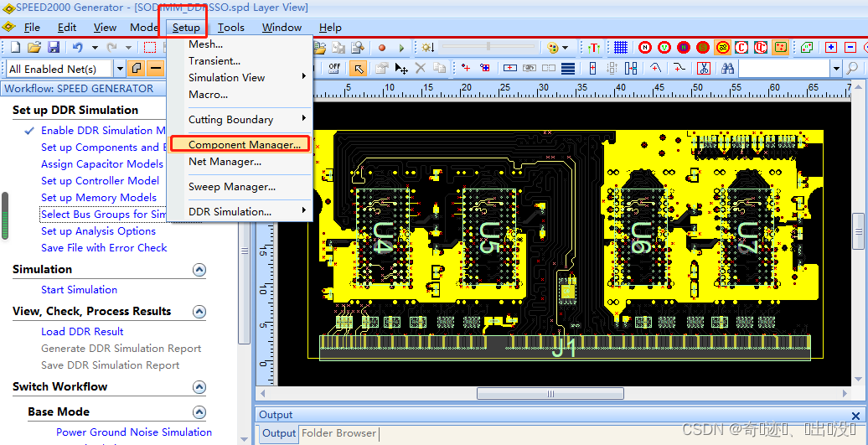Close the Output panel

855,415
